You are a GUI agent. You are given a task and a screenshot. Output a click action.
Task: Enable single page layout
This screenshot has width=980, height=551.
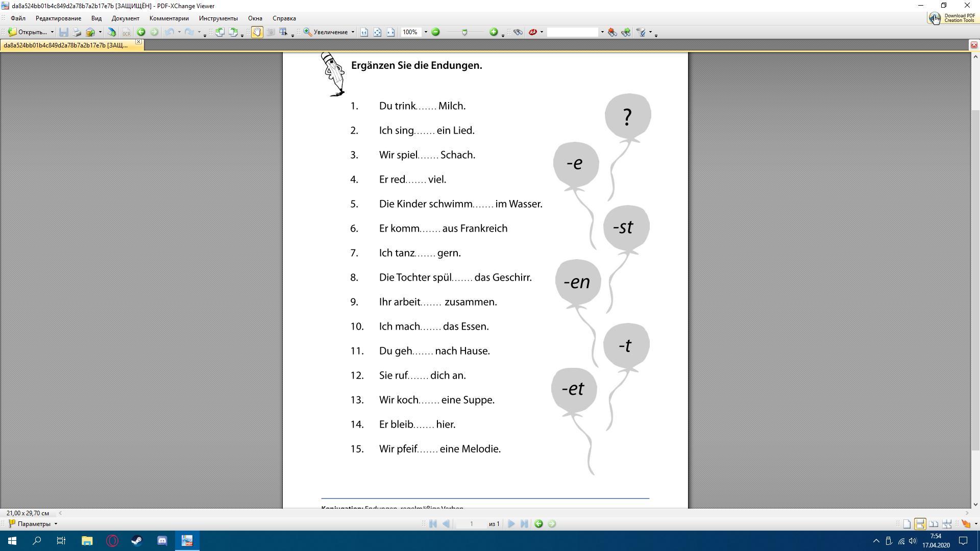[907, 524]
